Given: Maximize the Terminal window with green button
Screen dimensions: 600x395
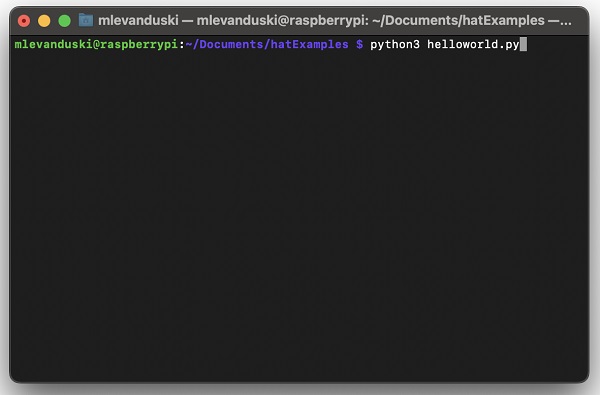Looking at the screenshot, I should (x=64, y=21).
